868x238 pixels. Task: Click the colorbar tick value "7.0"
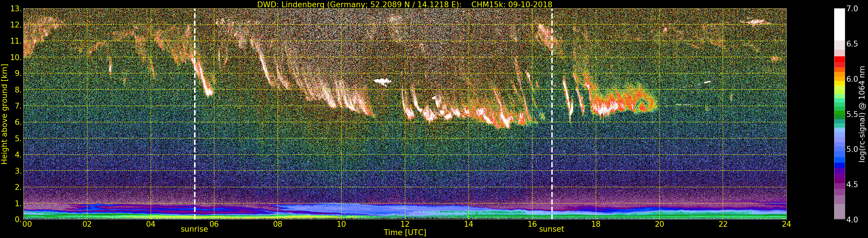click(852, 9)
